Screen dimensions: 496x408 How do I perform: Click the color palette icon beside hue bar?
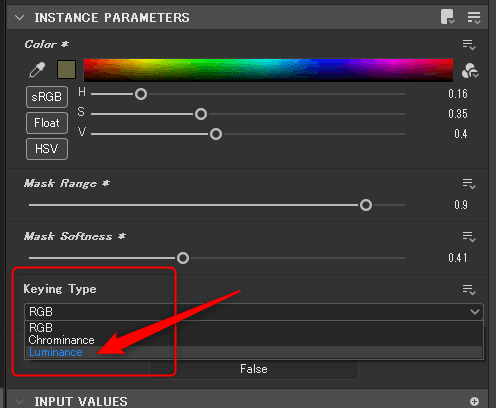coord(470,71)
